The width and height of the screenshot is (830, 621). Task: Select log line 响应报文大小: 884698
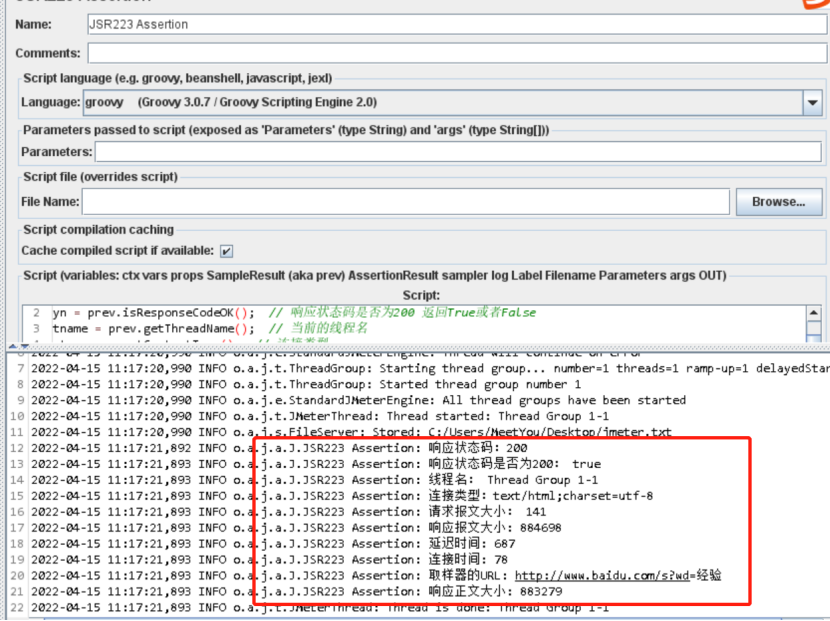(296, 527)
